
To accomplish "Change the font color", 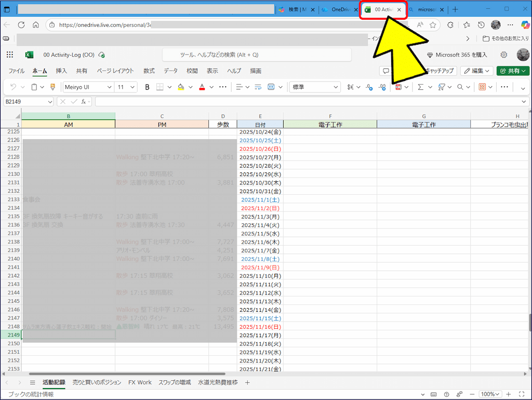I will click(x=202, y=87).
